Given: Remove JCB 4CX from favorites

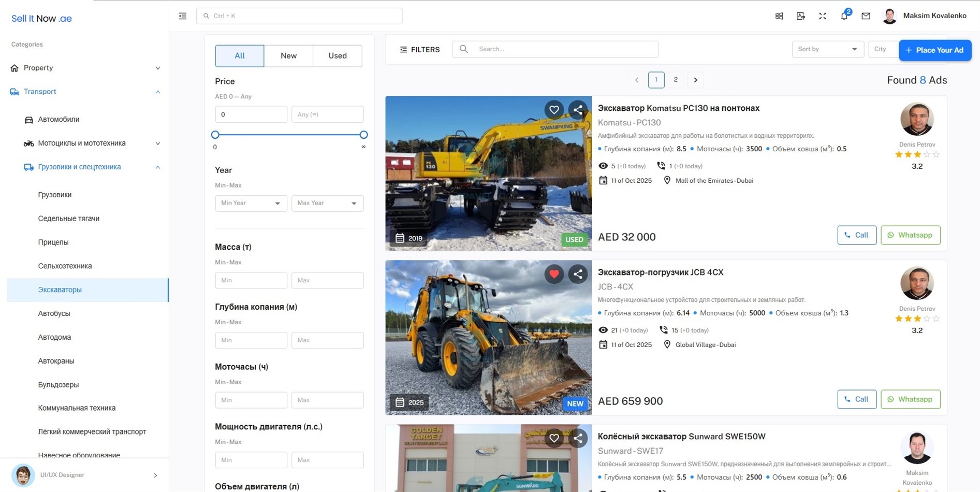Looking at the screenshot, I should coord(554,274).
